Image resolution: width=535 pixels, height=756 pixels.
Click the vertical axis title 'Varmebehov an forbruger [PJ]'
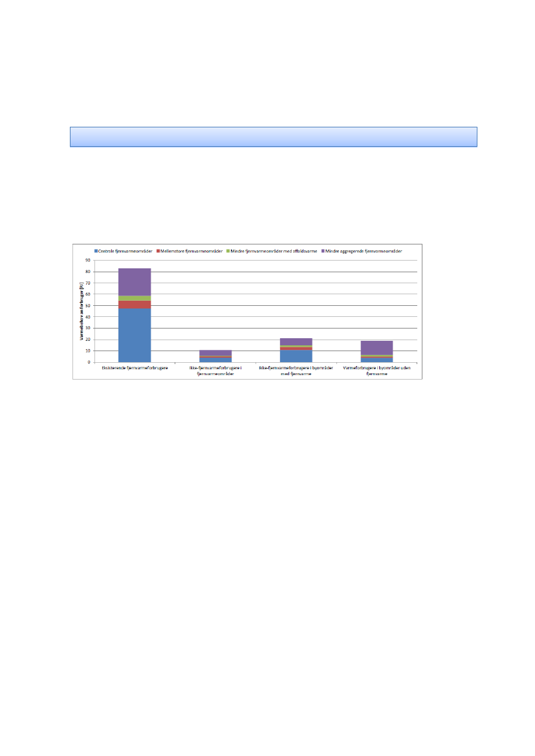(82, 312)
